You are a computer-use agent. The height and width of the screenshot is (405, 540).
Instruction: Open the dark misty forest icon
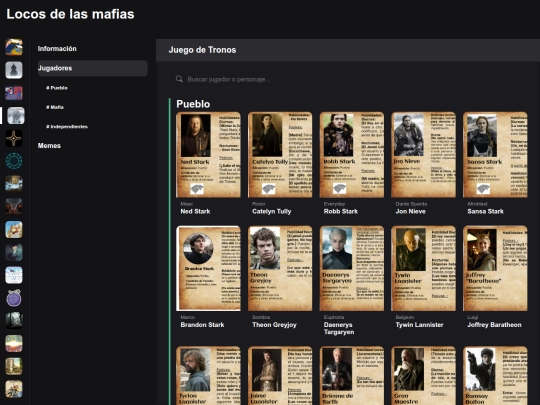click(14, 321)
